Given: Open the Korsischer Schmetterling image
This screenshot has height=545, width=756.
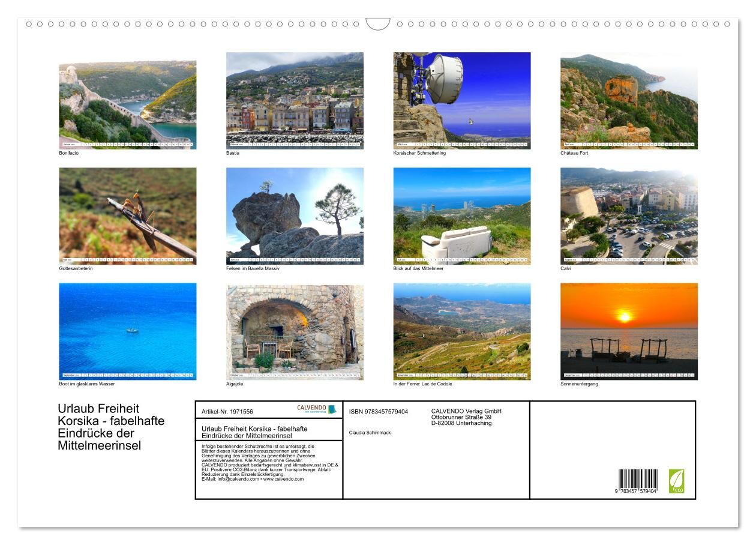Looking at the screenshot, I should coord(461,101).
